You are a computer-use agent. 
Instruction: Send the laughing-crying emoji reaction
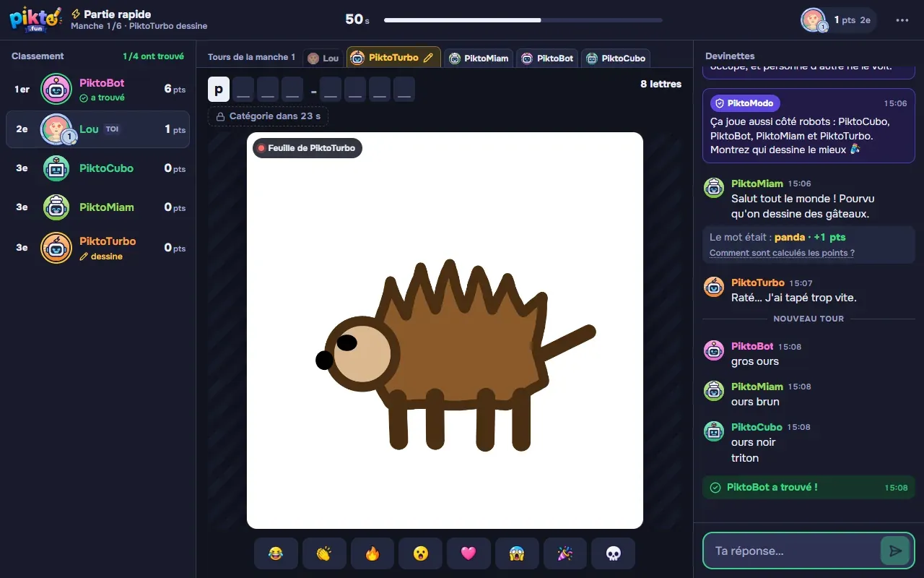275,553
